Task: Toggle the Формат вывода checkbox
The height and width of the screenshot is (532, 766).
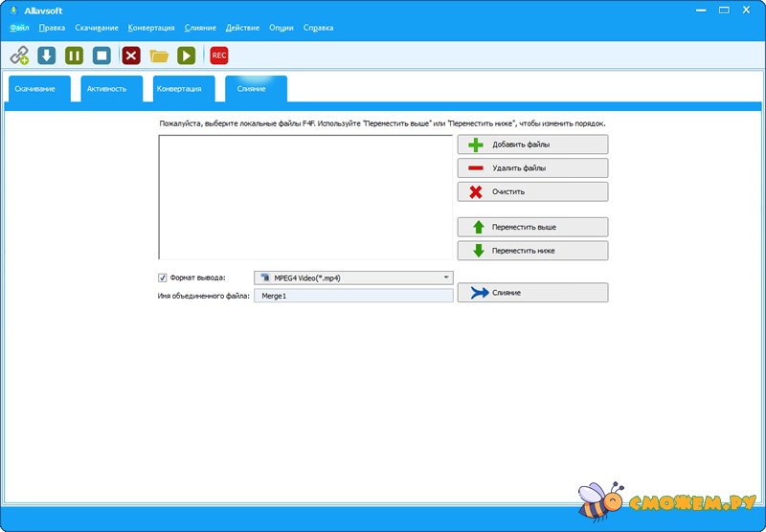Action: coord(163,277)
